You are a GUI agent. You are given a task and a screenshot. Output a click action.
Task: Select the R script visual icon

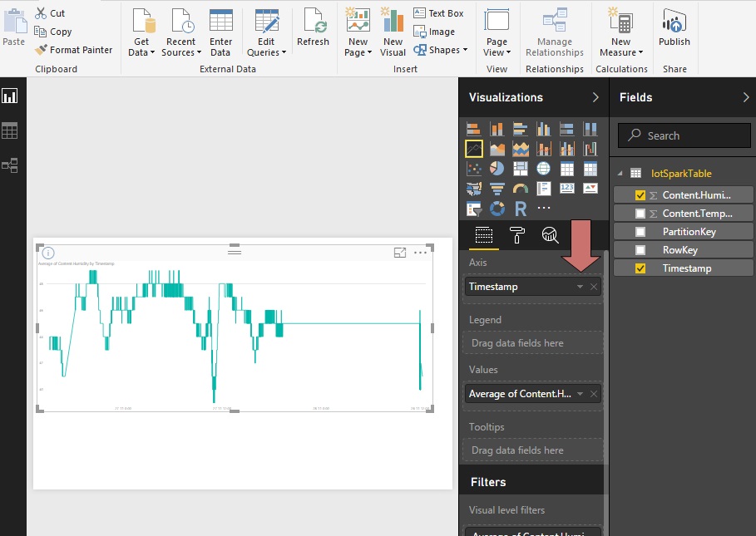(x=521, y=208)
